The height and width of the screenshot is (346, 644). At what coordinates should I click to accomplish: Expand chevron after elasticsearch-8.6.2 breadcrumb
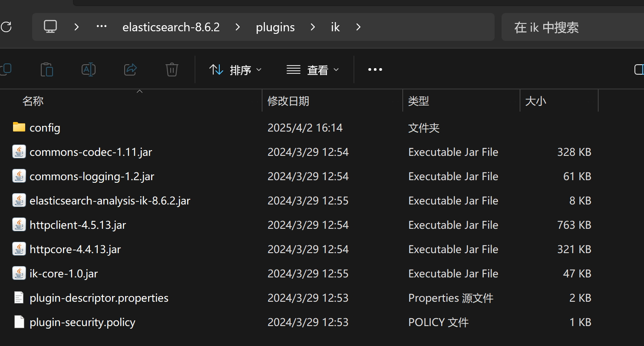(x=238, y=27)
